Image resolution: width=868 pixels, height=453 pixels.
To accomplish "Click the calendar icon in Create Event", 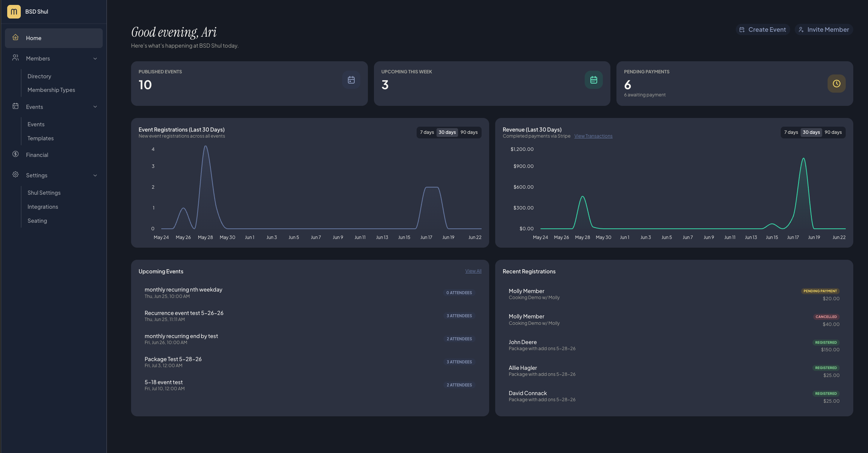I will pos(742,29).
